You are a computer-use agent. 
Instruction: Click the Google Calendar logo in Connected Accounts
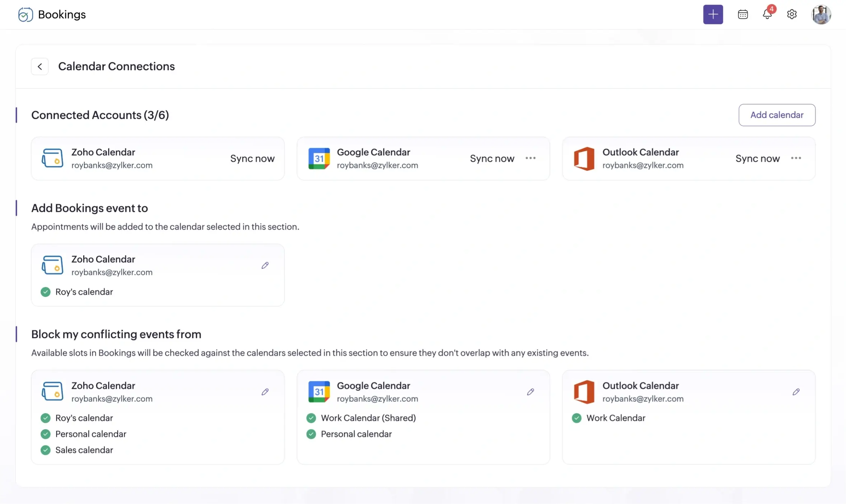[x=319, y=158]
